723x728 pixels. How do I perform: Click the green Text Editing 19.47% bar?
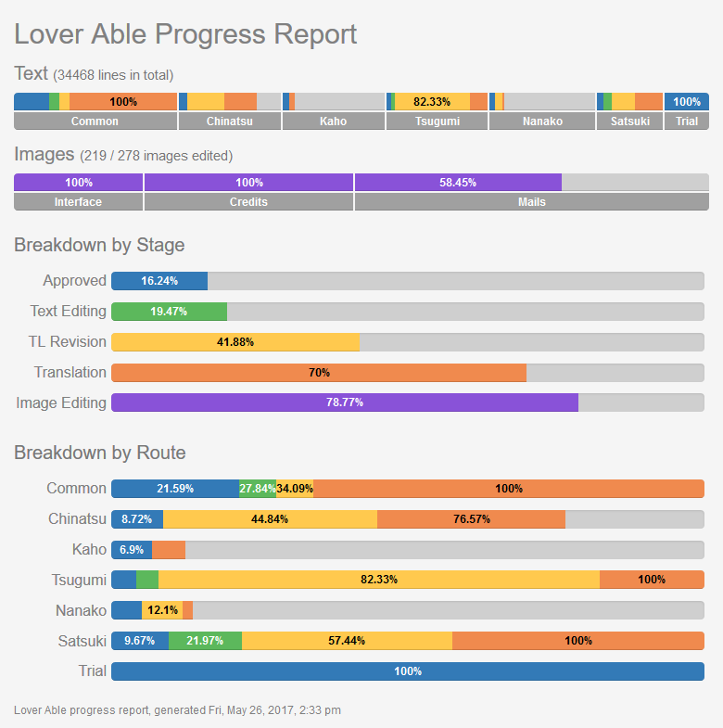[169, 312]
